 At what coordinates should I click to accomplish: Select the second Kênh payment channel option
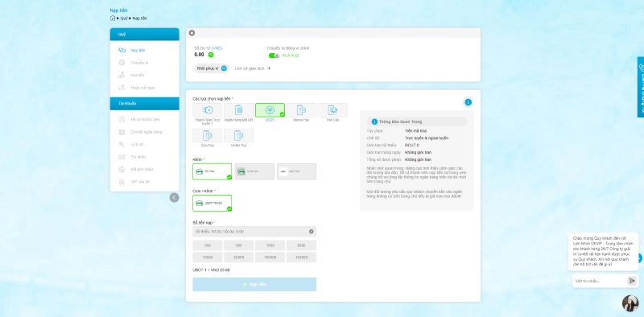(254, 171)
